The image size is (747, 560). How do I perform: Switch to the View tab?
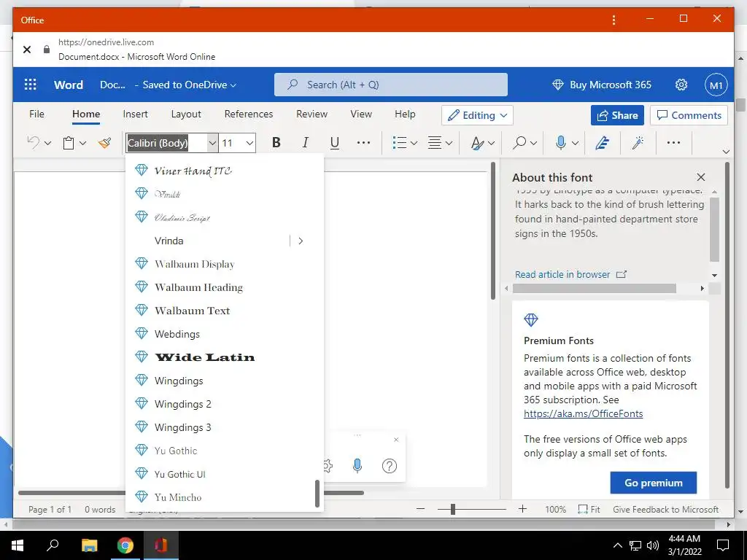[361, 114]
